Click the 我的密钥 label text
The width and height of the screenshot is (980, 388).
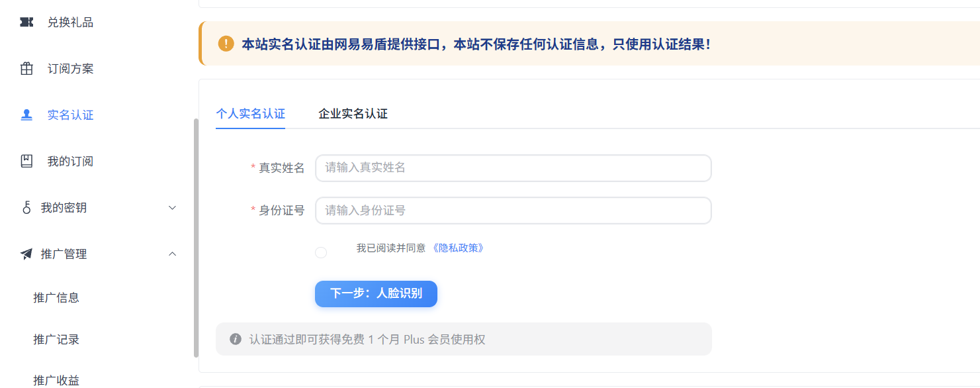click(x=64, y=208)
